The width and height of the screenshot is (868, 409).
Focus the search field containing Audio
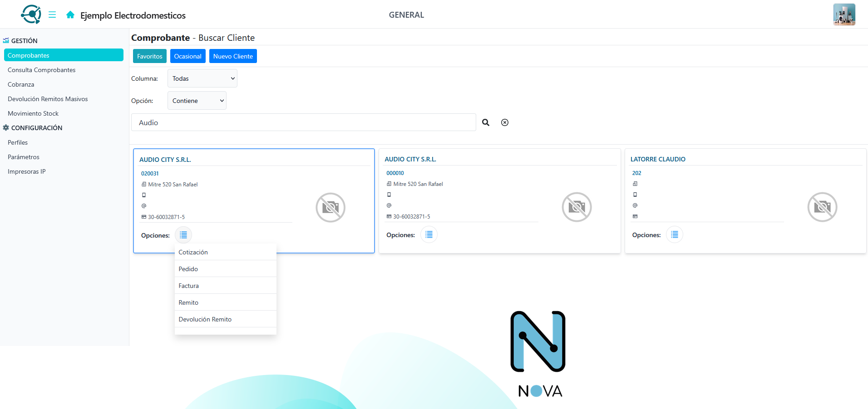[303, 122]
